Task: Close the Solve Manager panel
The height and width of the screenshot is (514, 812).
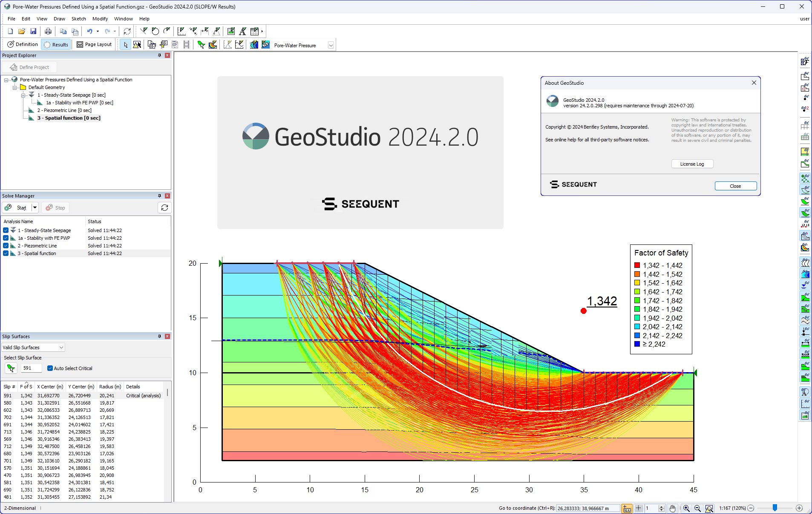Action: pyautogui.click(x=167, y=196)
